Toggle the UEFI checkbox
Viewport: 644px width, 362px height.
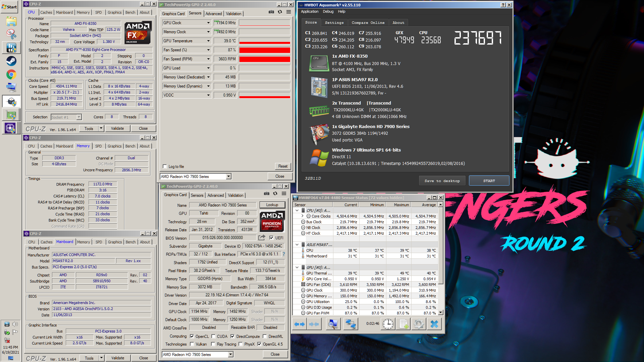(x=271, y=238)
